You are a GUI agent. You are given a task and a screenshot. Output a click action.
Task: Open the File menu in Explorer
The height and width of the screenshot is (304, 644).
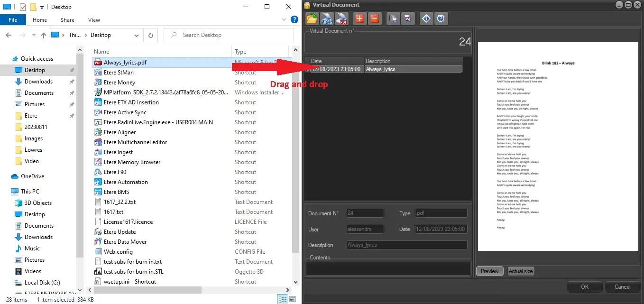pyautogui.click(x=13, y=20)
